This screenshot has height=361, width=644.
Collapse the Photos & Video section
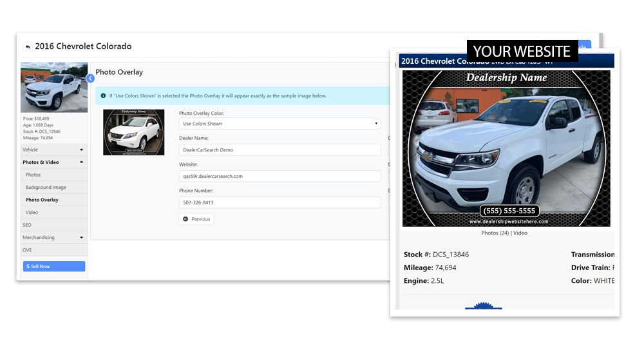point(53,162)
